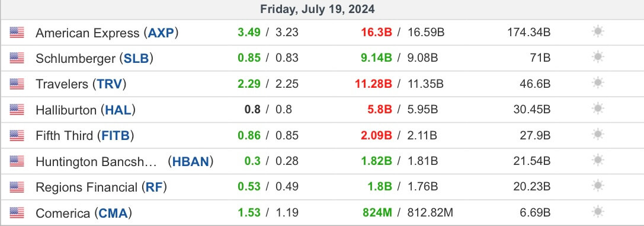Select Comerica revenue forecast 812.82M
The image size is (644, 226).
431,212
